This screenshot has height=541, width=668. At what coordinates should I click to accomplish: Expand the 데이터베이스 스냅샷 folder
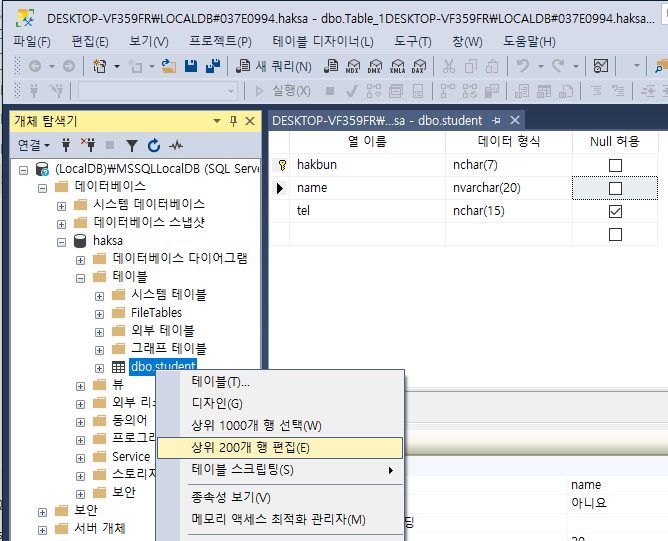[61, 224]
